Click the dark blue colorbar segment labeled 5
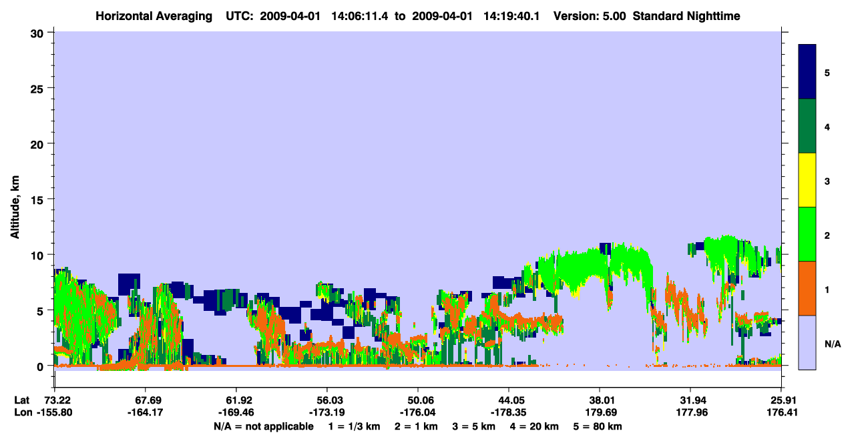868x445 pixels. tap(807, 72)
